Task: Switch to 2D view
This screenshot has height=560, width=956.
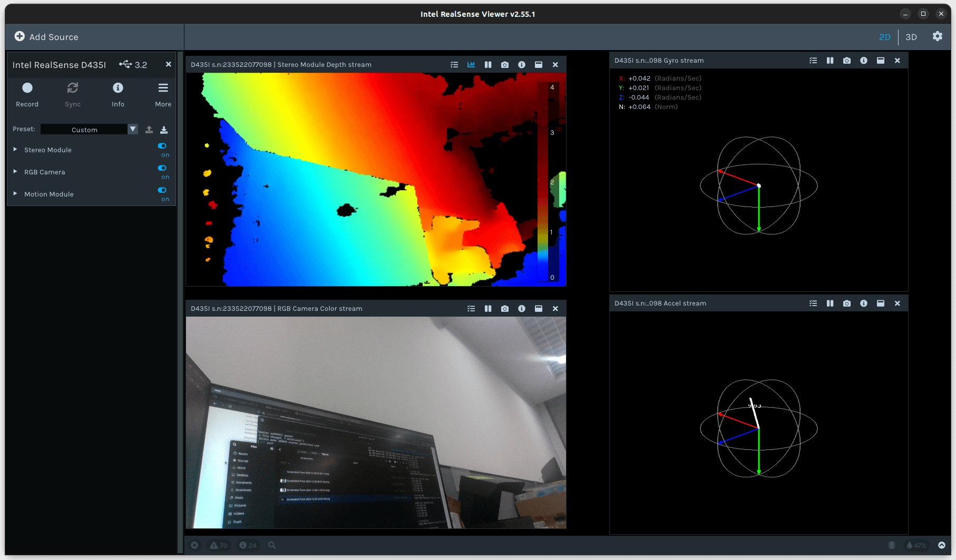Action: click(885, 37)
